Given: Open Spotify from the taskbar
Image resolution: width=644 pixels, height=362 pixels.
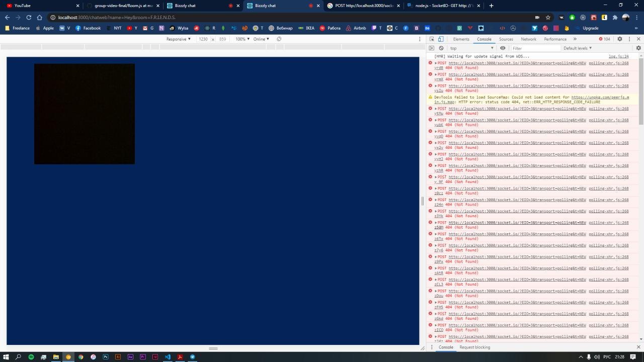Looking at the screenshot, I should [31, 357].
